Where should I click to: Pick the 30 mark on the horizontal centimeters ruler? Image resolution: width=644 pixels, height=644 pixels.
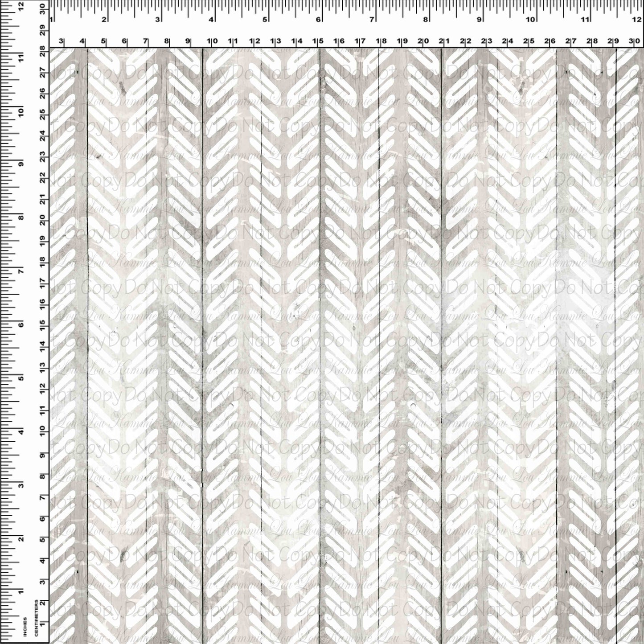coord(635,41)
